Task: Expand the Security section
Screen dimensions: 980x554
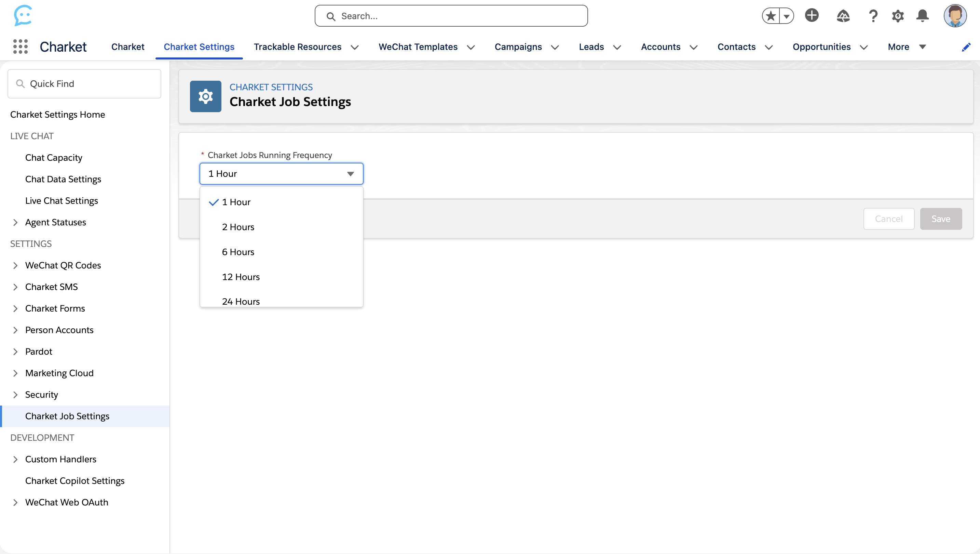Action: coord(15,394)
